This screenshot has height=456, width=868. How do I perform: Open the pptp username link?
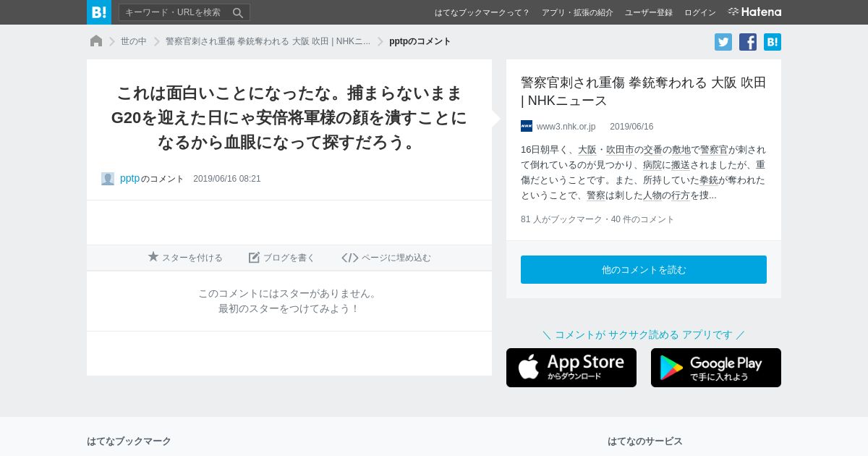[x=129, y=178]
